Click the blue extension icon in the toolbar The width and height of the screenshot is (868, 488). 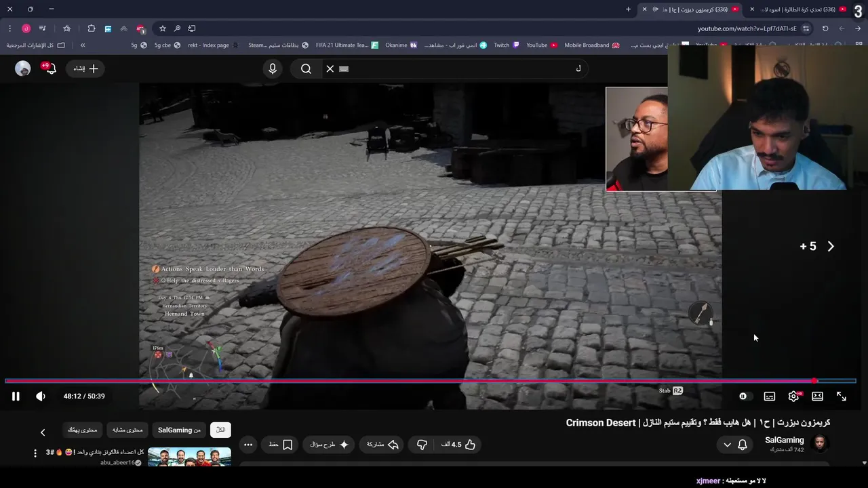click(108, 28)
